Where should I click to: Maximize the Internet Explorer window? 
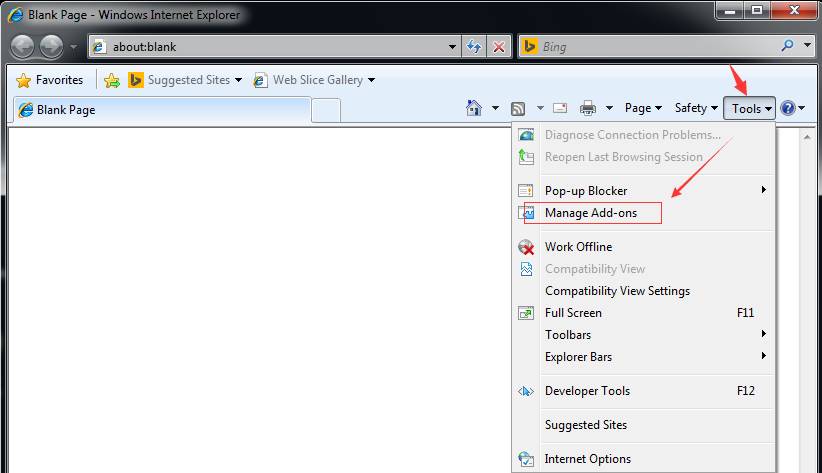757,10
